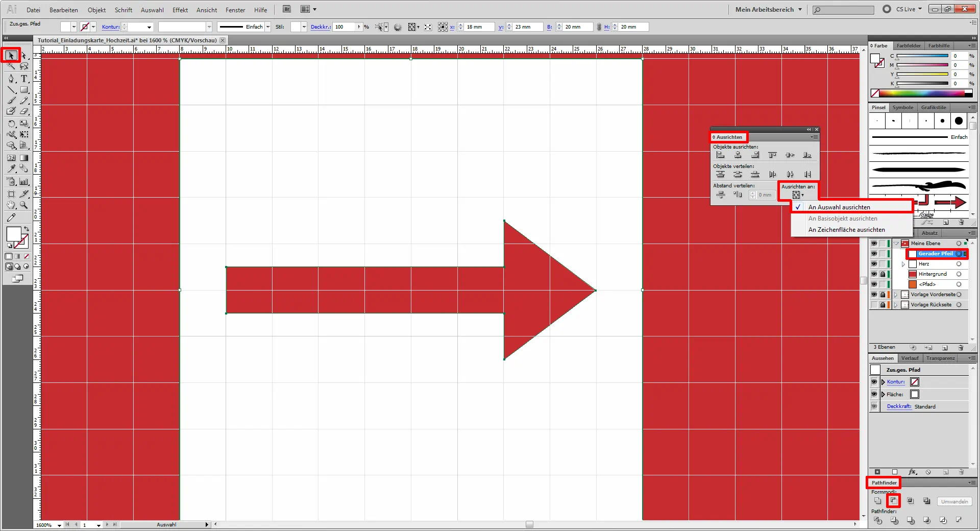Pick the Hand tool
The image size is (980, 531).
(11, 205)
